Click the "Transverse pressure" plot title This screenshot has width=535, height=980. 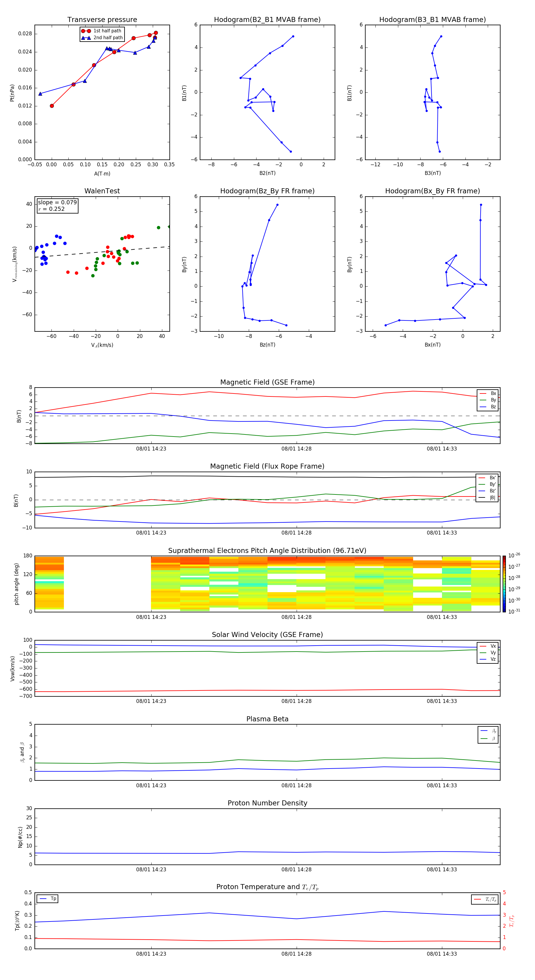(x=102, y=20)
